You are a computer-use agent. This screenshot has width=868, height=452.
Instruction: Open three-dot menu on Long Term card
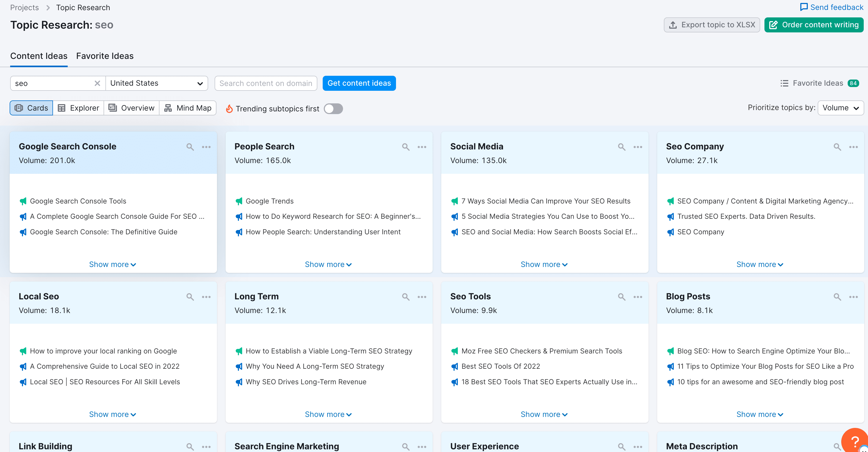(422, 297)
